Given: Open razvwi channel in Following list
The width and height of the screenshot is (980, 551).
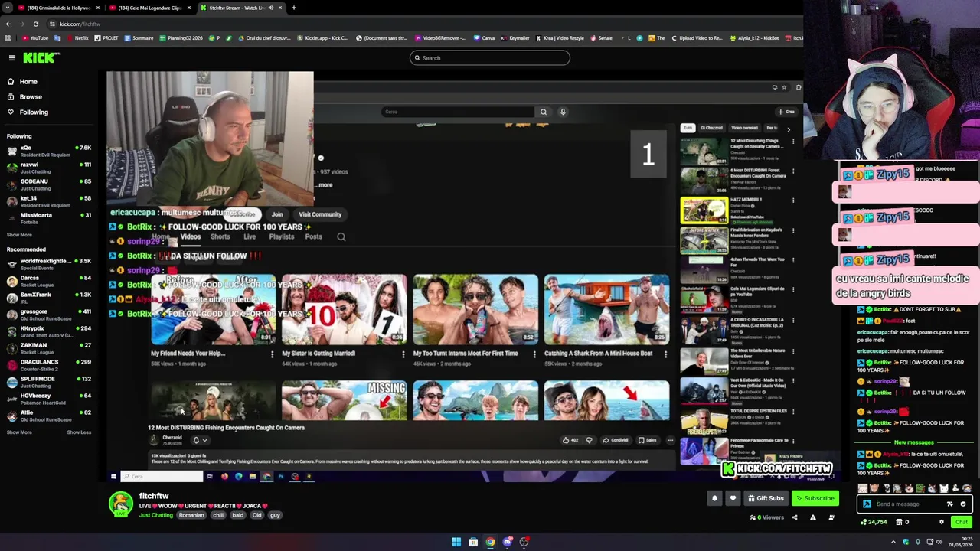Looking at the screenshot, I should tap(47, 168).
